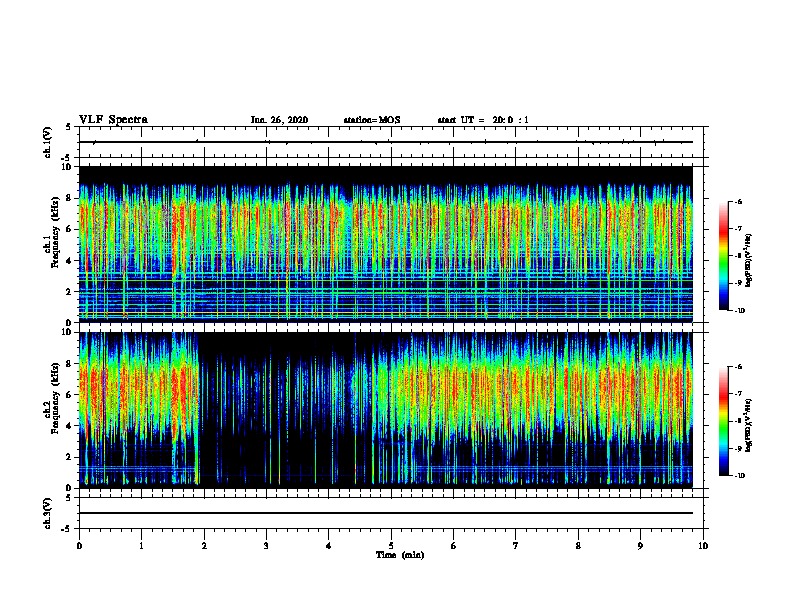Click the ch.2 spectrogram color bar
792x612 pixels.
pyautogui.click(x=723, y=421)
